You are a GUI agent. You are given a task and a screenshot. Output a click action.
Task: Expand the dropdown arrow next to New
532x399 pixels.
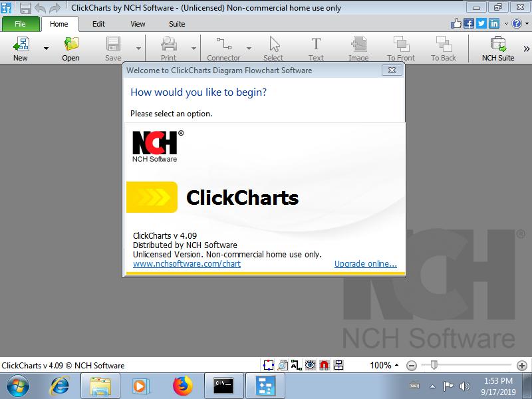[46, 49]
